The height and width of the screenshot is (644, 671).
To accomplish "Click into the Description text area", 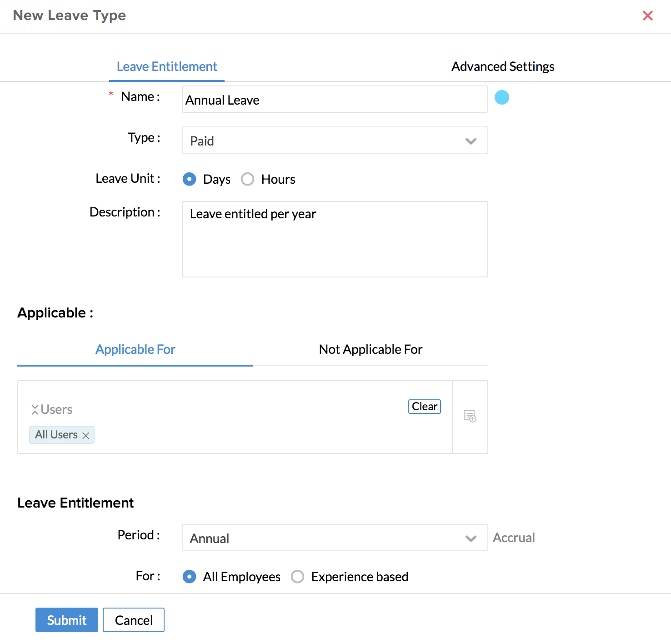I will pos(335,239).
